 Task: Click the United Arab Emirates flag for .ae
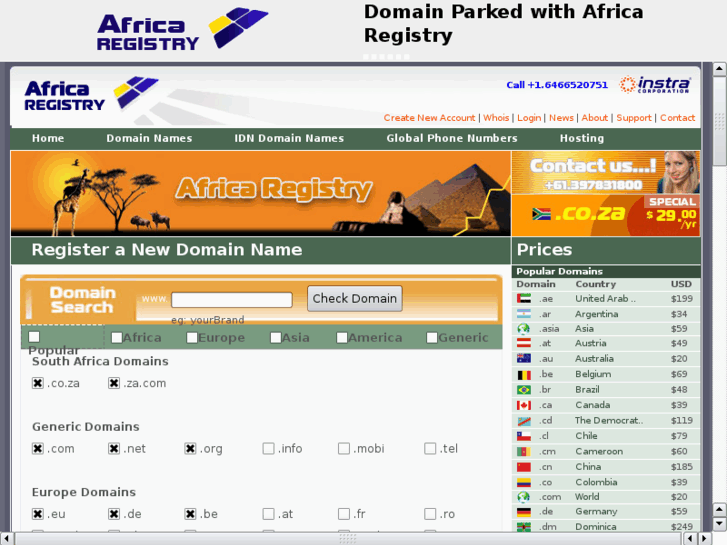point(524,299)
